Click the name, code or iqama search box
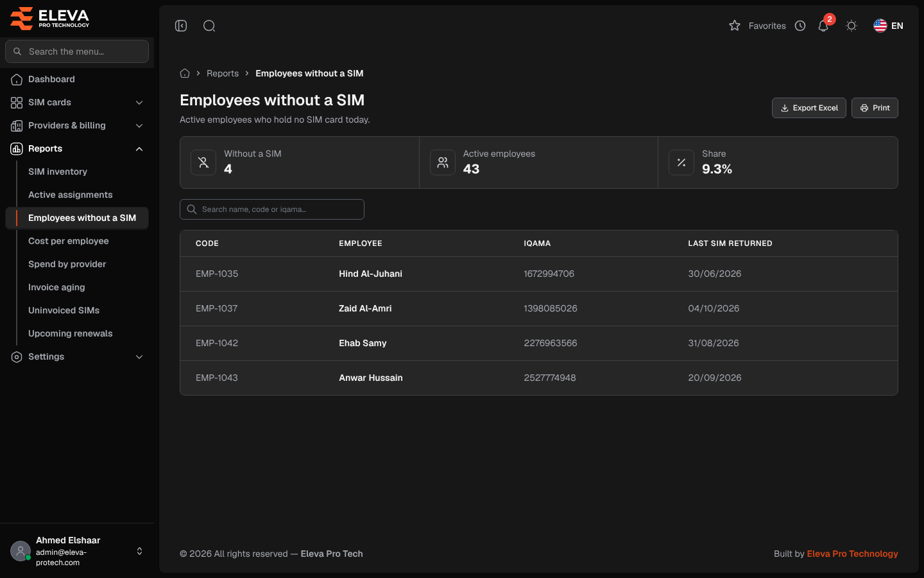The width and height of the screenshot is (924, 578). [x=272, y=209]
